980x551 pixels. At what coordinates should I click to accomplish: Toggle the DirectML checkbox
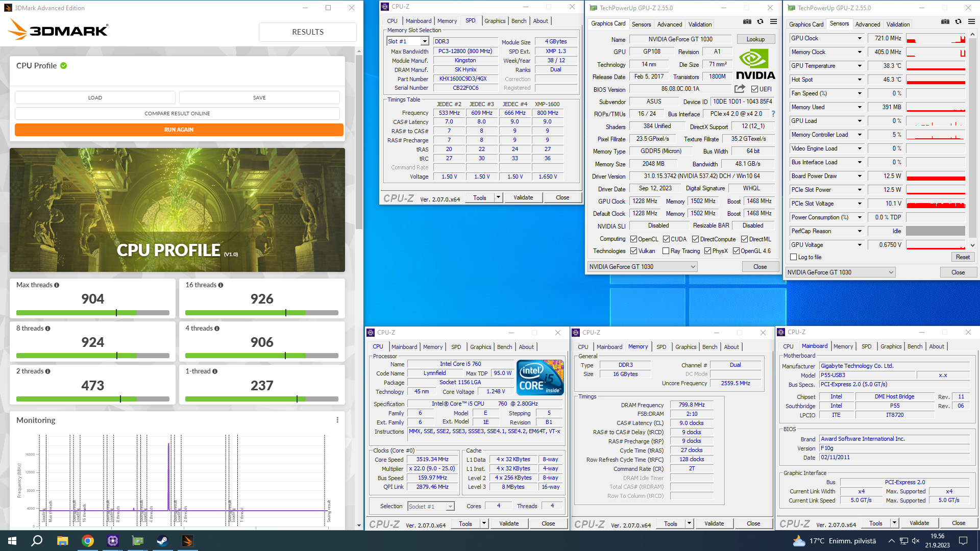744,239
